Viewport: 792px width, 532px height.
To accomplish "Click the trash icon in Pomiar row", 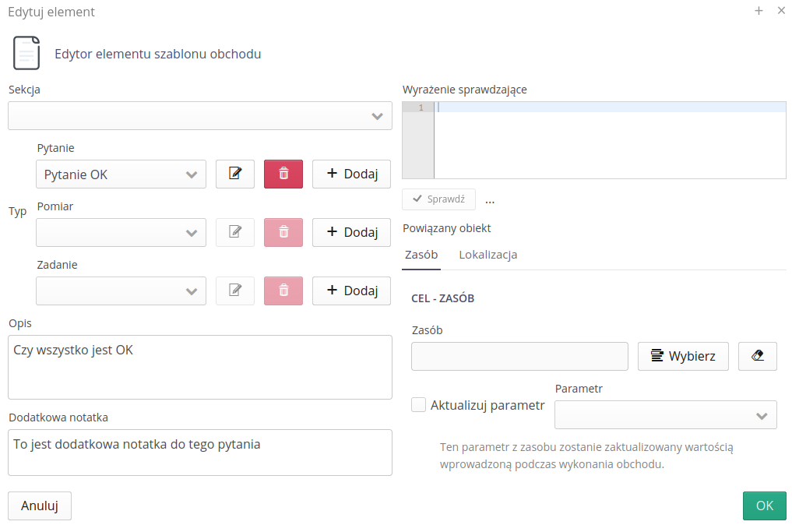I will pos(283,232).
